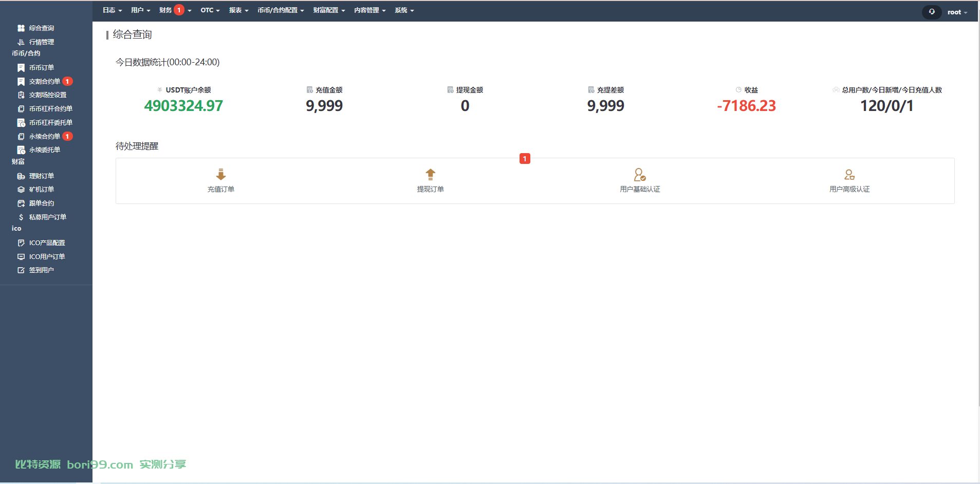This screenshot has width=980, height=484.
Task: Expand the 财务 dropdown menu
Action: tap(175, 10)
